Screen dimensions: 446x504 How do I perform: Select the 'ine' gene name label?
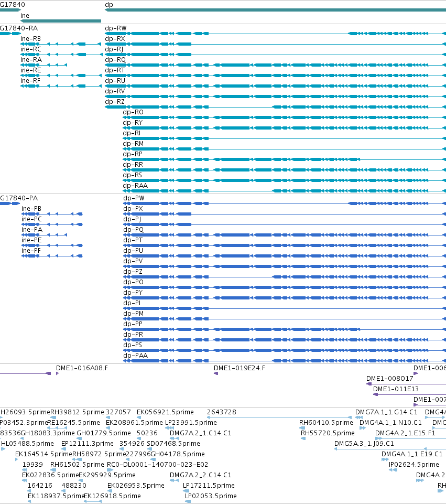tap(25, 15)
